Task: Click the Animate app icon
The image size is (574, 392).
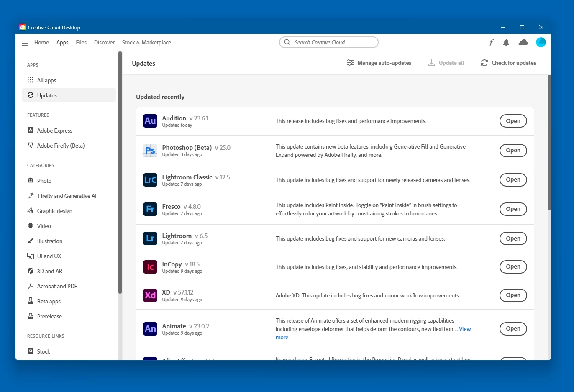Action: pyautogui.click(x=150, y=329)
